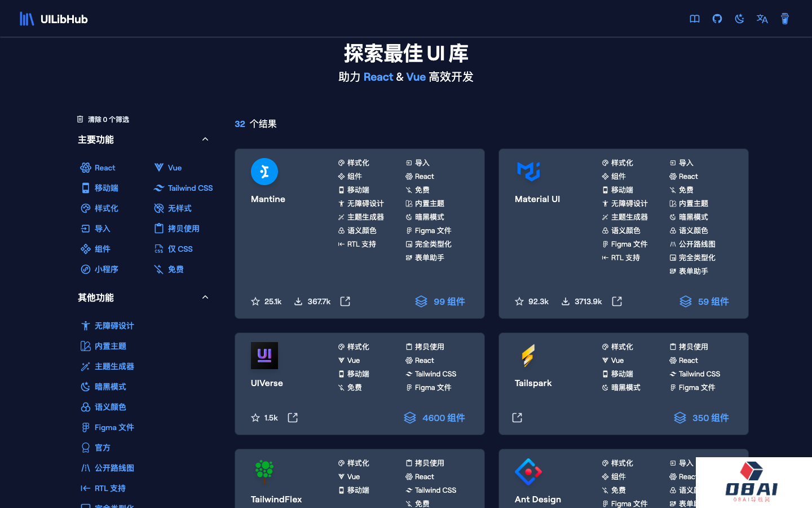The height and width of the screenshot is (508, 812).
Task: Click the Figma 文件 icon in sidebar
Action: [85, 427]
